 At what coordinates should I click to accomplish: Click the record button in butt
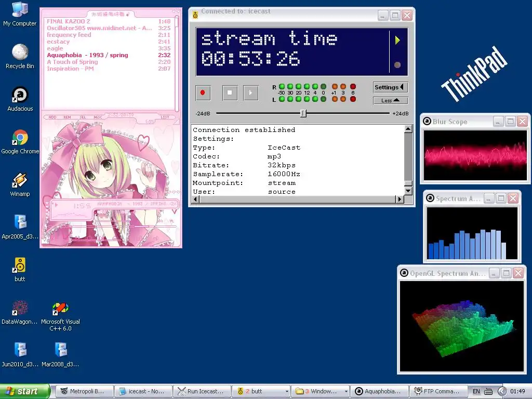tap(203, 92)
